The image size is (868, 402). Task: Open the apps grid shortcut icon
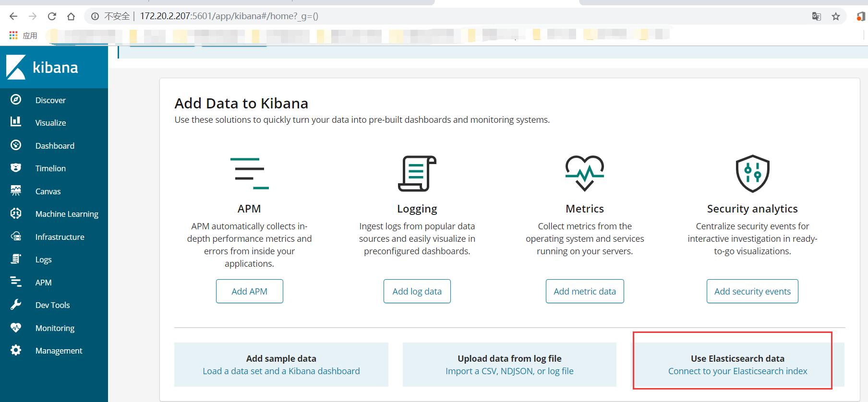click(13, 35)
